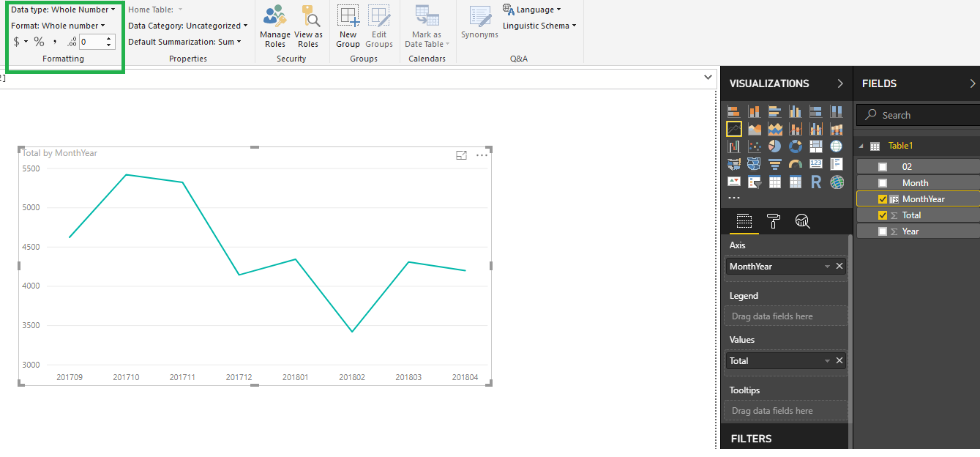Image resolution: width=980 pixels, height=457 pixels.
Task: Select the stacked area chart visualization
Action: tap(774, 130)
